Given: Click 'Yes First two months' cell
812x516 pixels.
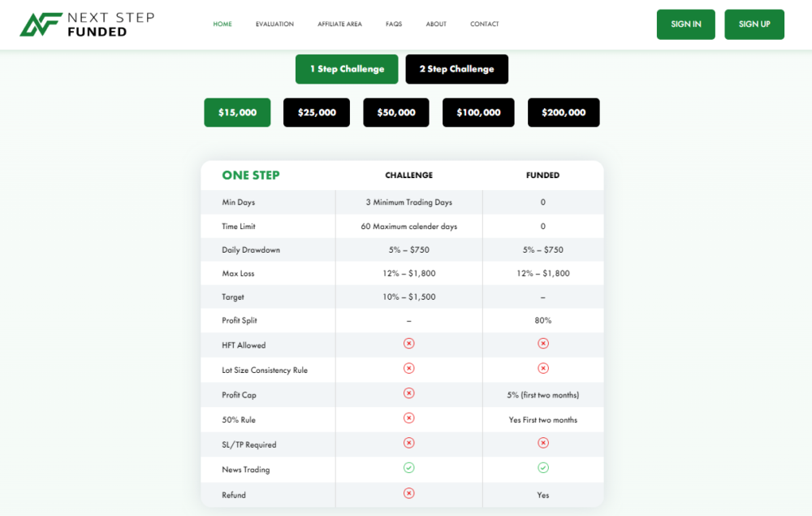Looking at the screenshot, I should pyautogui.click(x=542, y=419).
